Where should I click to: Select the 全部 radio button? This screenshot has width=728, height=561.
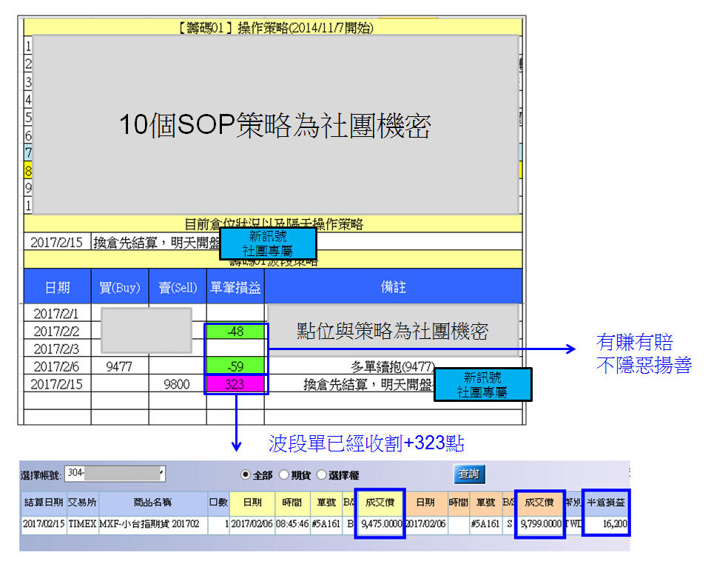point(246,475)
